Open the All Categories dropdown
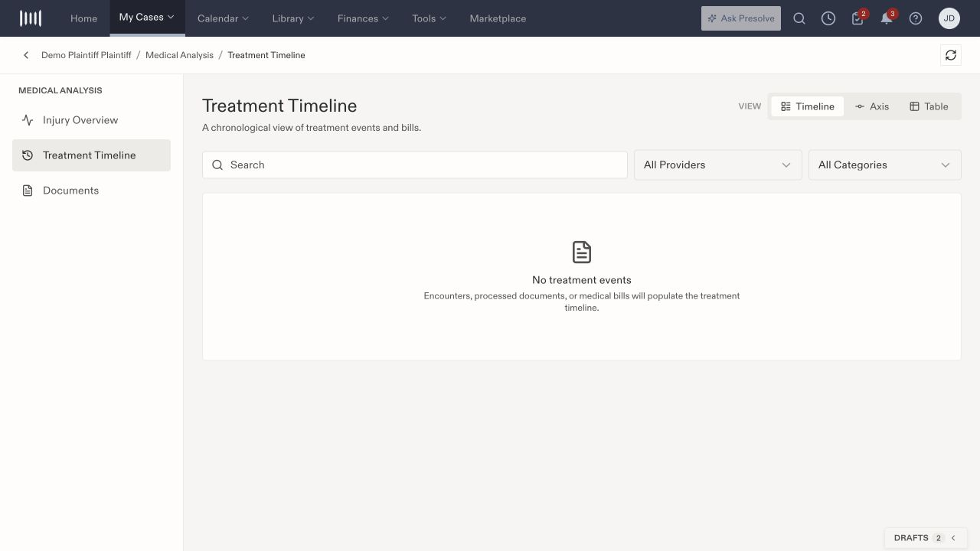The image size is (980, 551). [x=885, y=165]
